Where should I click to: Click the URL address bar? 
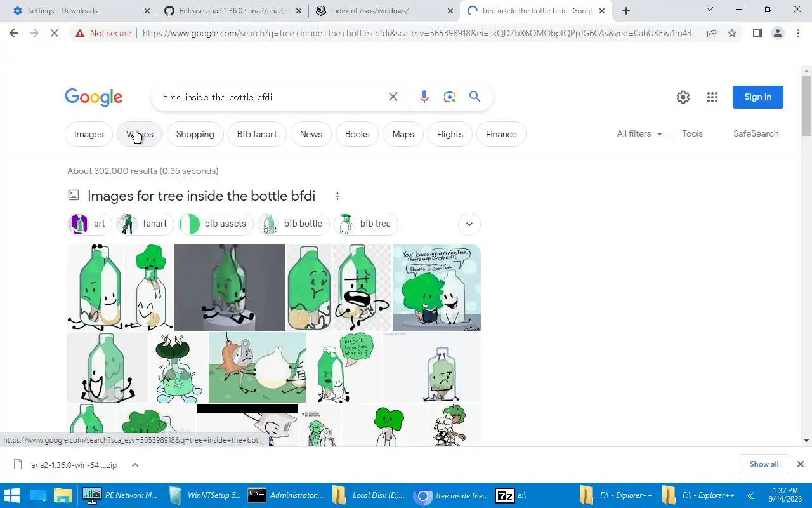point(419,33)
